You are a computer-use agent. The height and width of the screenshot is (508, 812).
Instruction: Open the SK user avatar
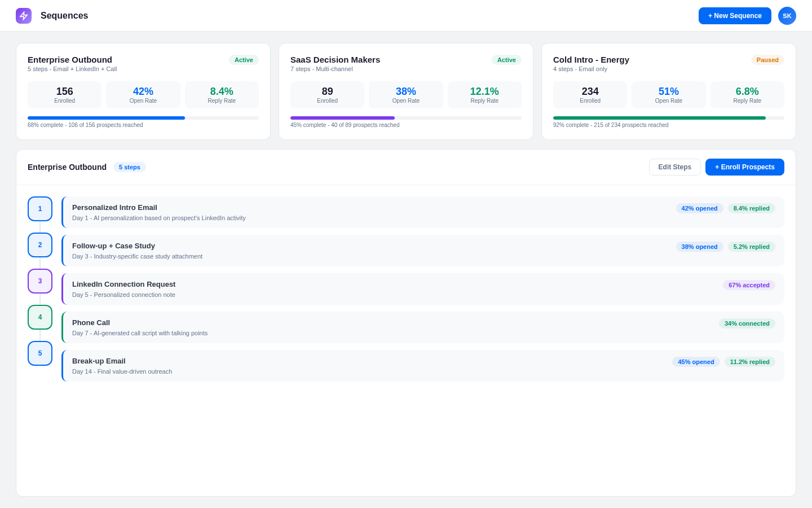[787, 16]
